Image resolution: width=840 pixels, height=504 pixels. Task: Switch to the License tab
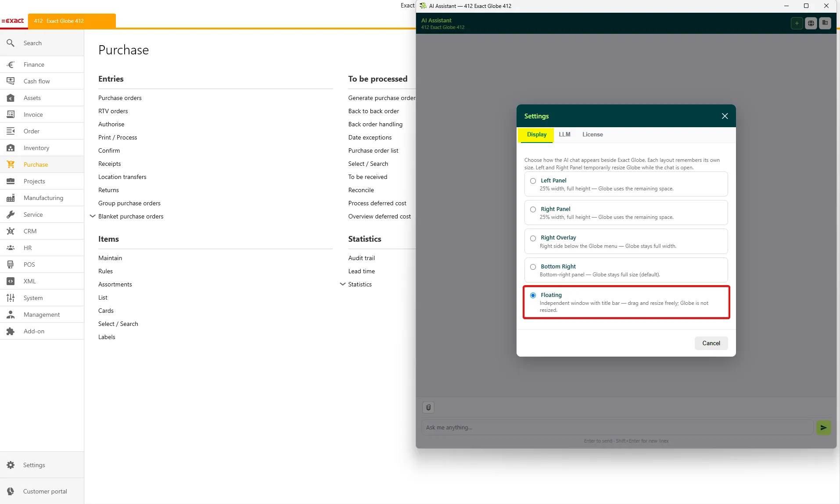(x=592, y=135)
